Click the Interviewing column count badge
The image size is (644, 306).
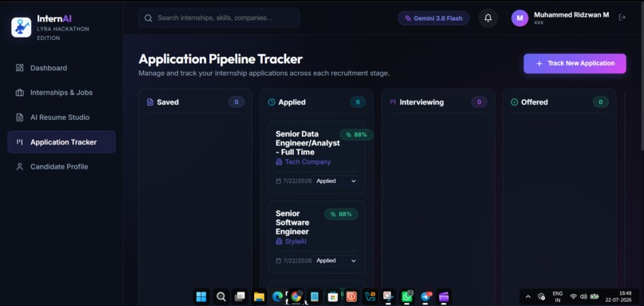(x=479, y=101)
